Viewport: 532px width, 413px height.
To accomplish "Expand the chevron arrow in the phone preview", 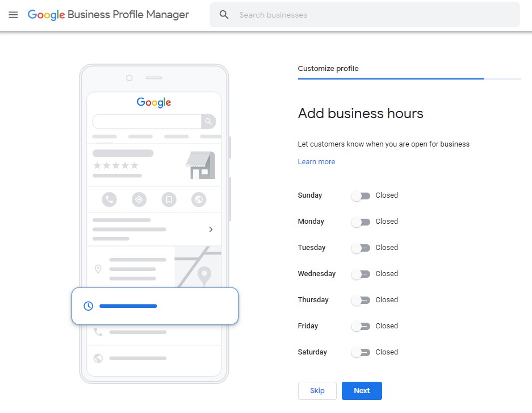I will pos(211,230).
